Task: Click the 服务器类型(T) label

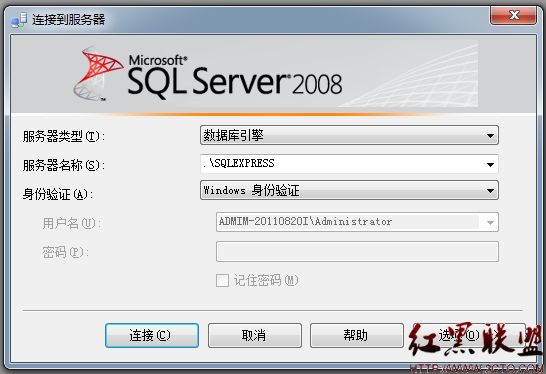Action: click(x=63, y=136)
